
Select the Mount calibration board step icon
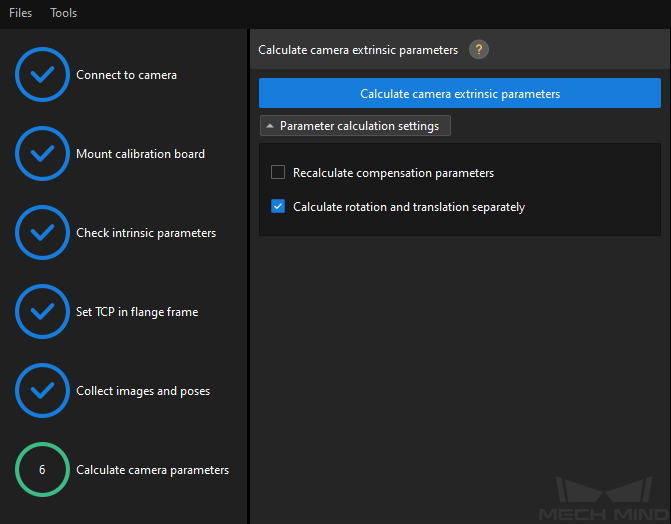(42, 153)
